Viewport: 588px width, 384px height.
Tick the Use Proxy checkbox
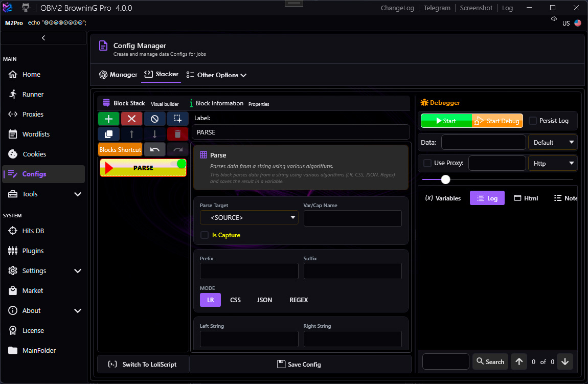(427, 163)
